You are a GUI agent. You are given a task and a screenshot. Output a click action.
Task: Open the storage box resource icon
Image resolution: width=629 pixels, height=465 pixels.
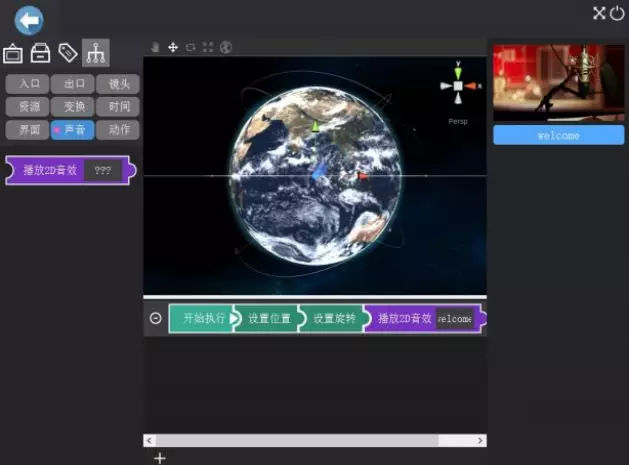click(40, 54)
